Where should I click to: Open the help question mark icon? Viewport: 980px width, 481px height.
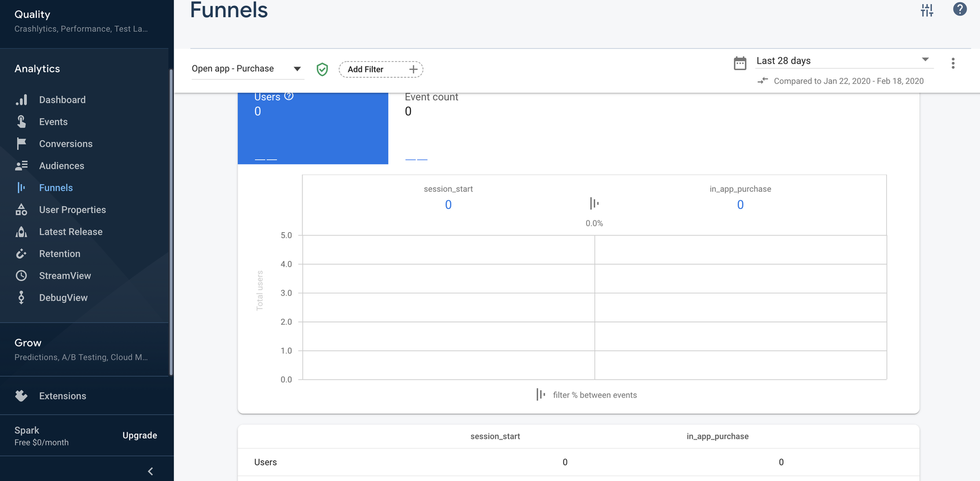(x=959, y=9)
